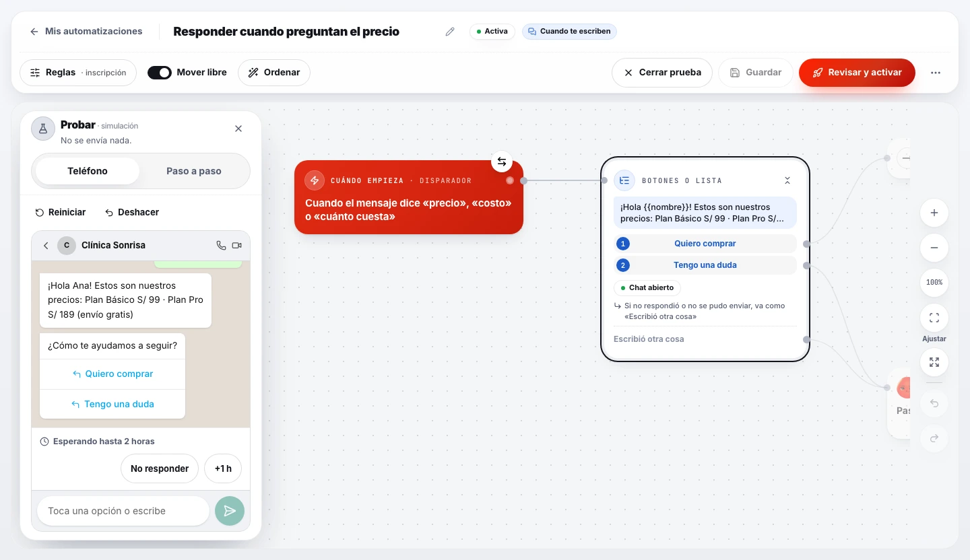
Task: Click the redo arrow in canvas controls
Action: (934, 439)
